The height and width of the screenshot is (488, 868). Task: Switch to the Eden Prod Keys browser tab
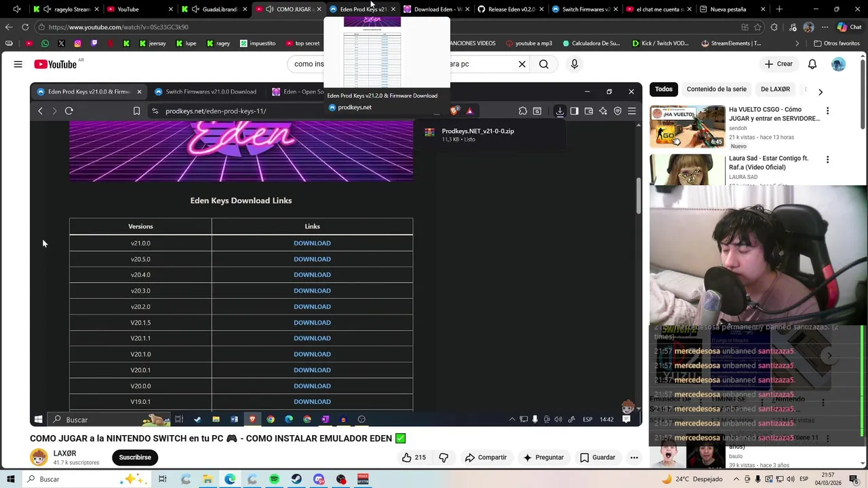pos(363,9)
